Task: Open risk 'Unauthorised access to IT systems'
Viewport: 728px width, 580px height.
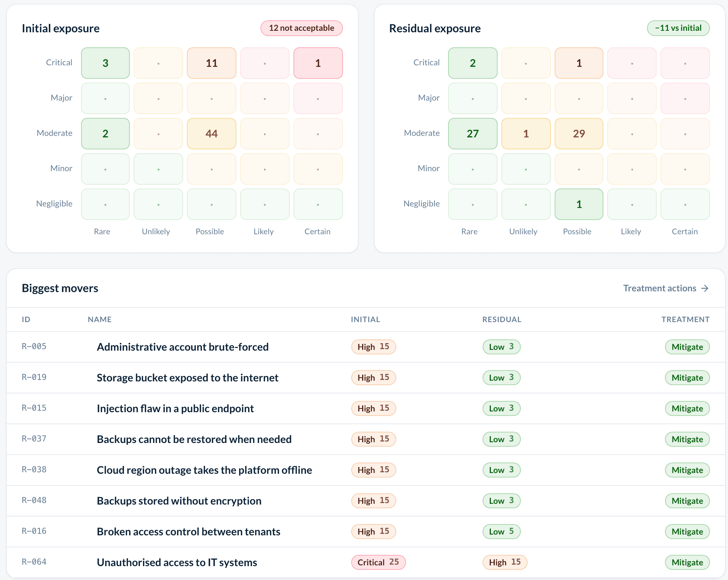Action: pos(177,562)
